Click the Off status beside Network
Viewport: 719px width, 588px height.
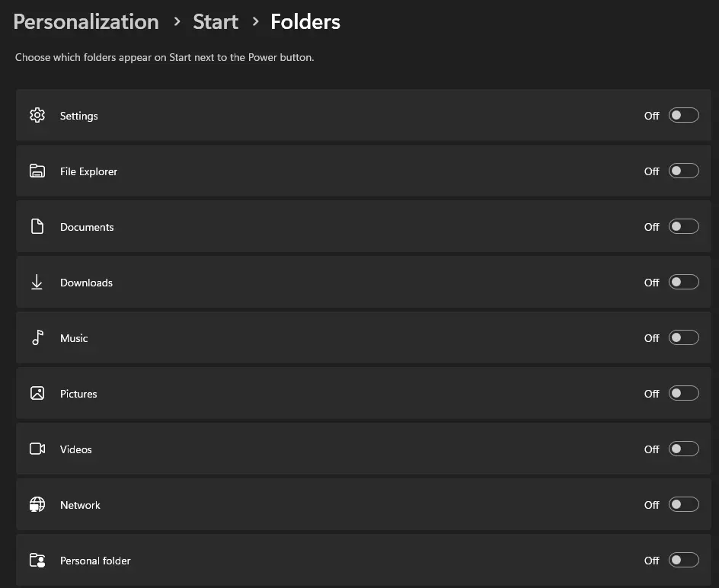(652, 505)
